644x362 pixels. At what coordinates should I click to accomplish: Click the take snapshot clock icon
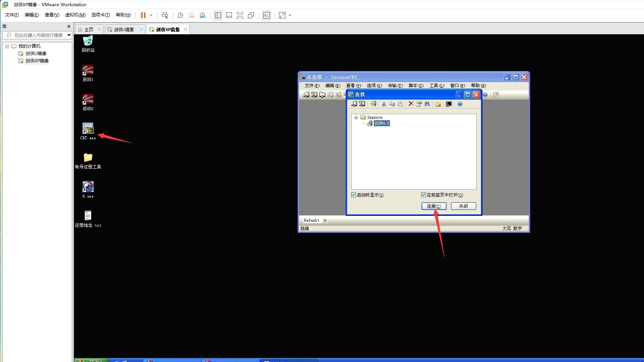coord(180,15)
